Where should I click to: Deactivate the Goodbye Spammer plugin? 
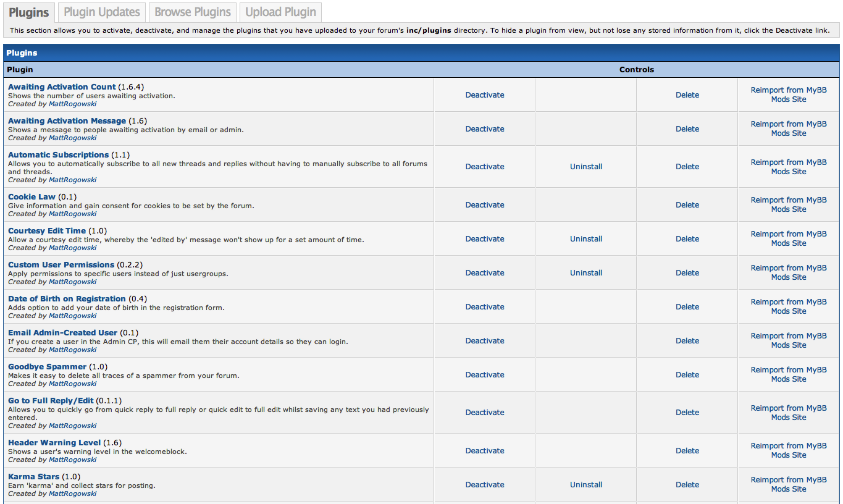click(484, 375)
